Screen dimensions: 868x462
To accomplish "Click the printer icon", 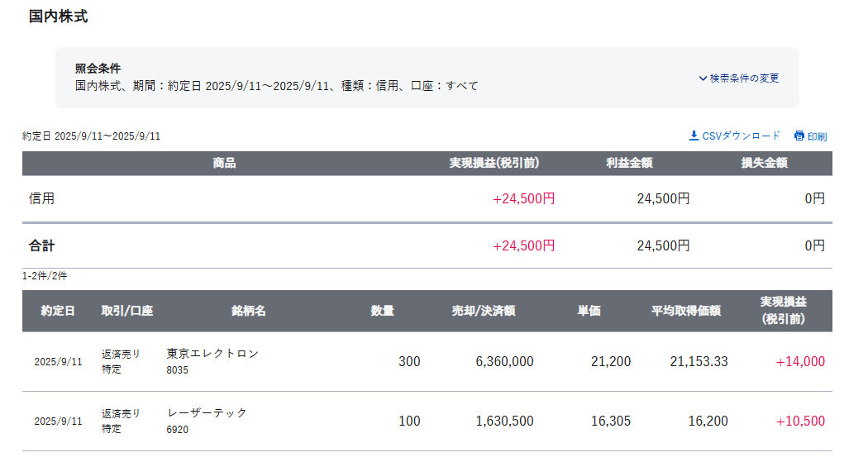I will pyautogui.click(x=799, y=136).
